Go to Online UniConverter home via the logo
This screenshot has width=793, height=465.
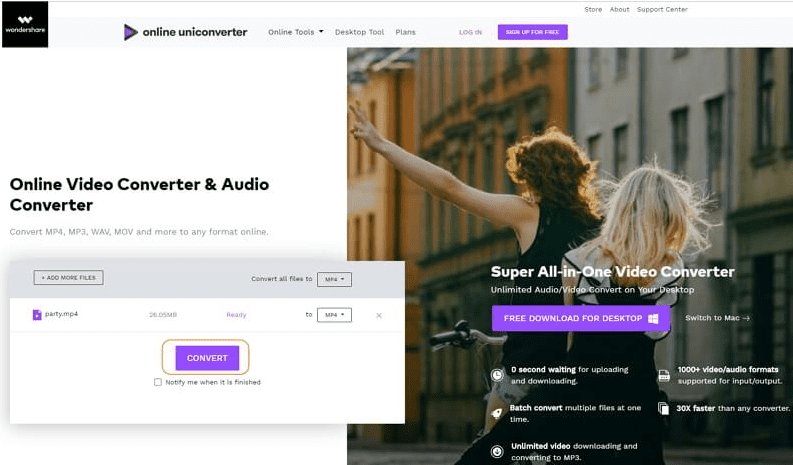point(185,32)
